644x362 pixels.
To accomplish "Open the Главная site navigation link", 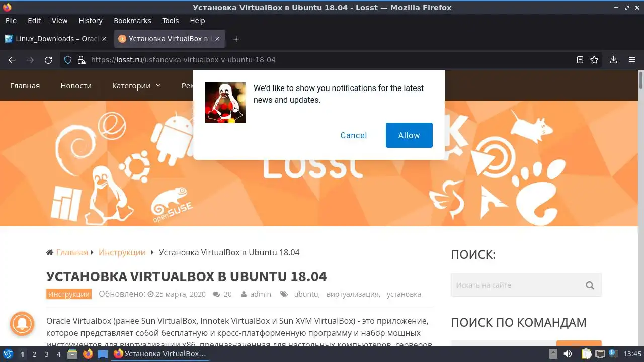I will click(25, 86).
